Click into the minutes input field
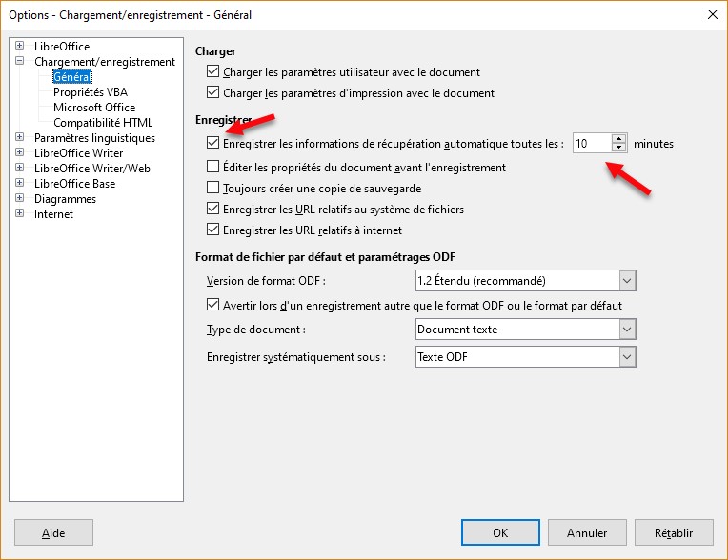Image resolution: width=728 pixels, height=560 pixels. click(591, 144)
